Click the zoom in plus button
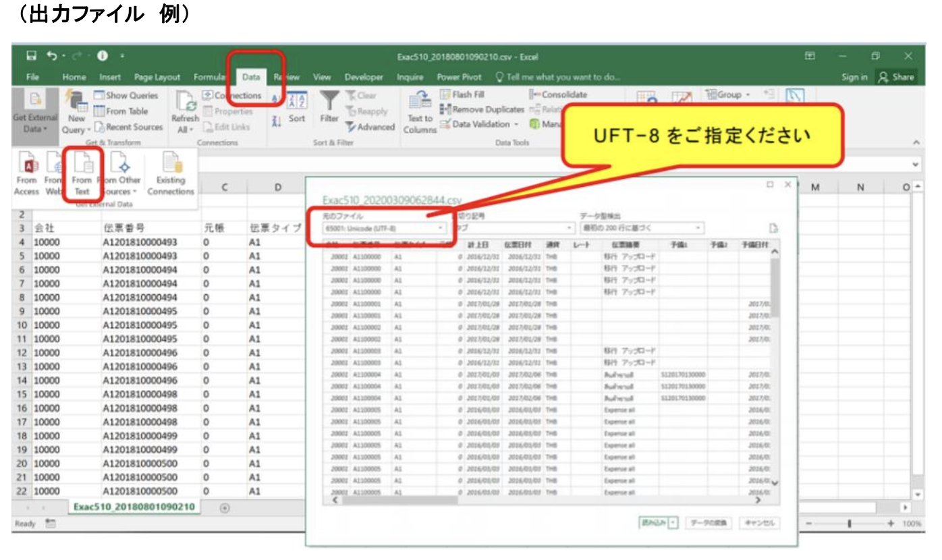Screen dimensions: 942x560 (x=891, y=524)
